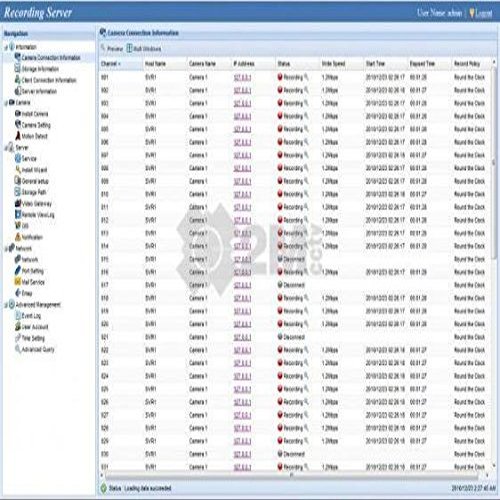500x500 pixels.
Task: Collapse the Camera tree group
Action: coord(6,103)
